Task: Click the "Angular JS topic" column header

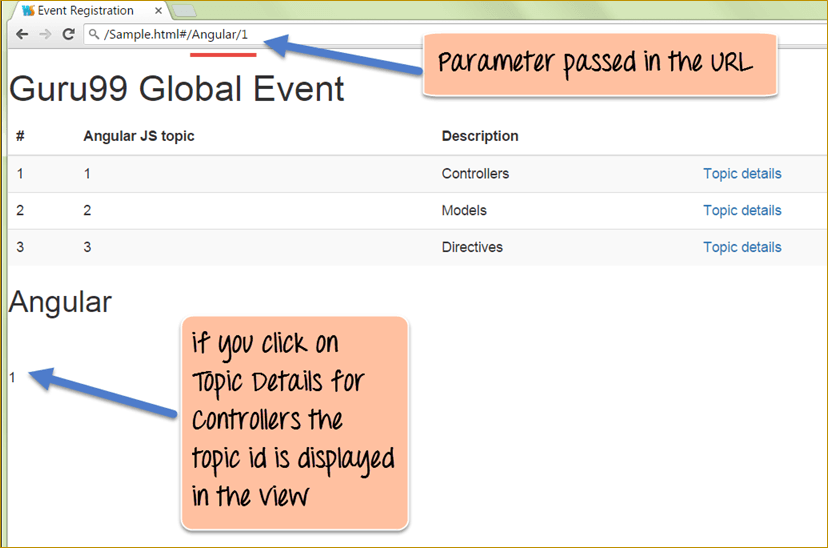Action: (x=139, y=136)
